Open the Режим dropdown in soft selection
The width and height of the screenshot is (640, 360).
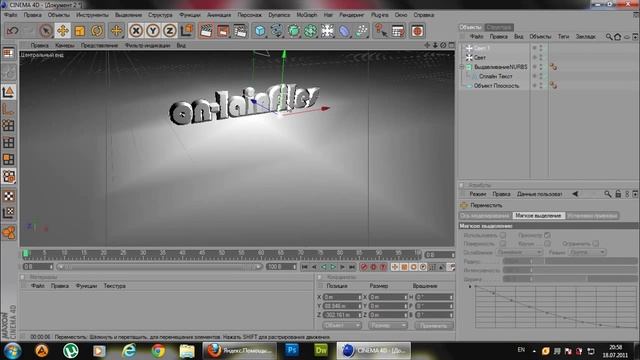coord(587,252)
